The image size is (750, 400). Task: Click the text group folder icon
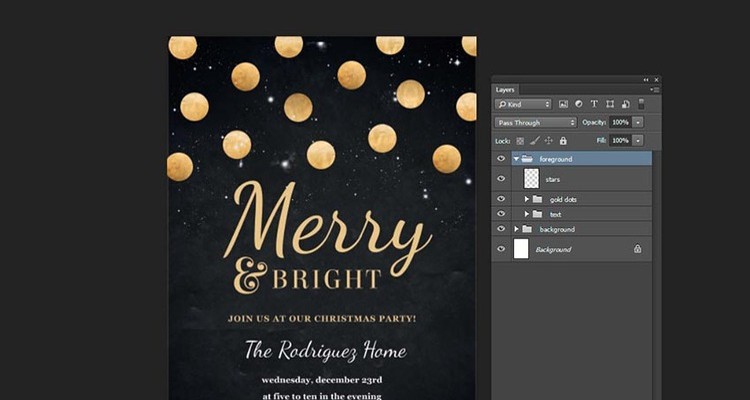[x=538, y=214]
